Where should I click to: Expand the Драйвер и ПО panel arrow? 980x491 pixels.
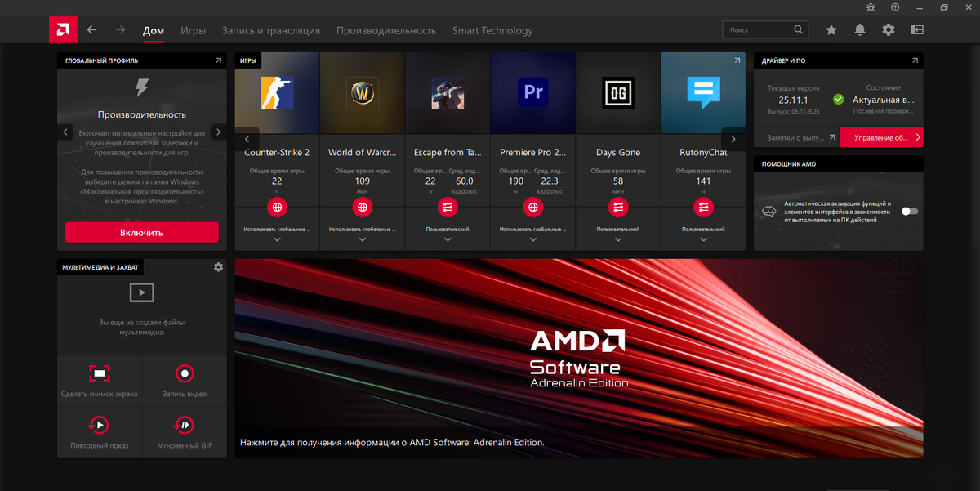click(915, 60)
